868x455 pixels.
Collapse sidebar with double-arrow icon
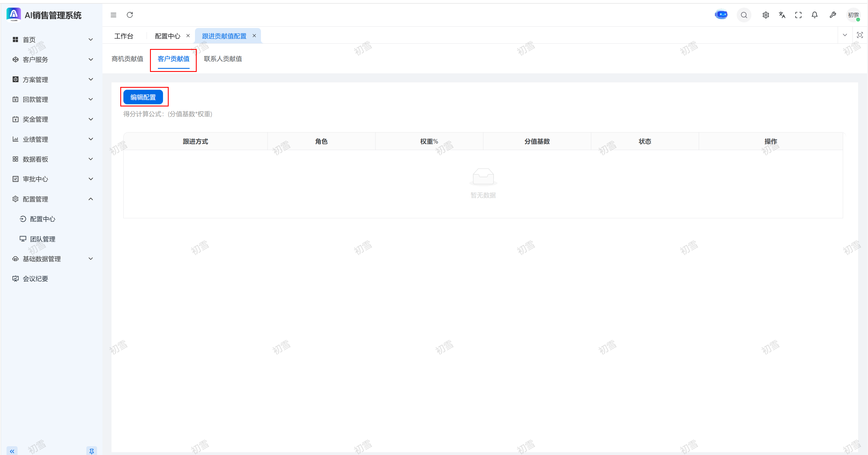12,451
